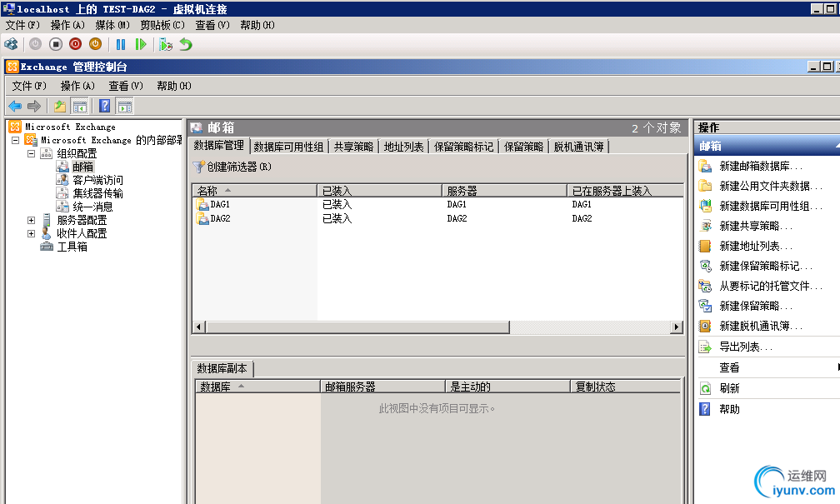Click 导出列表... action
840x504 pixels.
(746, 347)
